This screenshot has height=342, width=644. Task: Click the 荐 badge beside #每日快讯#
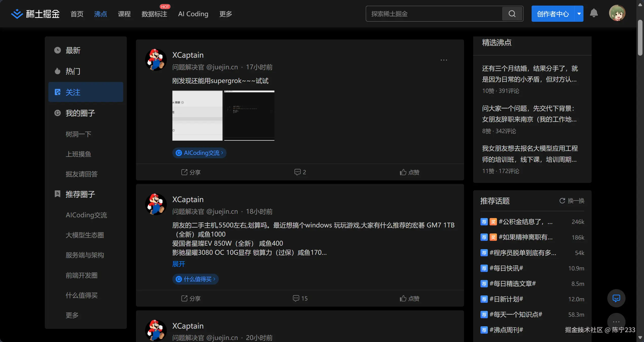pyautogui.click(x=484, y=268)
